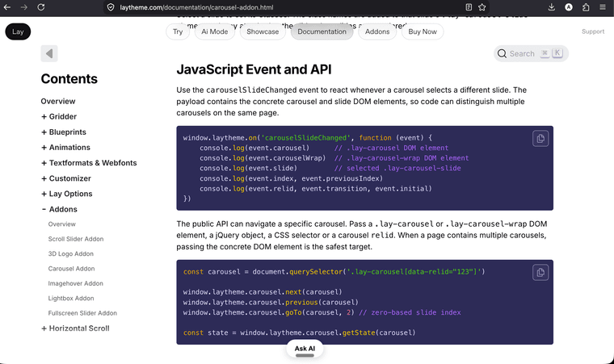Click the Lay logo button
The height and width of the screenshot is (364, 614).
point(18,31)
